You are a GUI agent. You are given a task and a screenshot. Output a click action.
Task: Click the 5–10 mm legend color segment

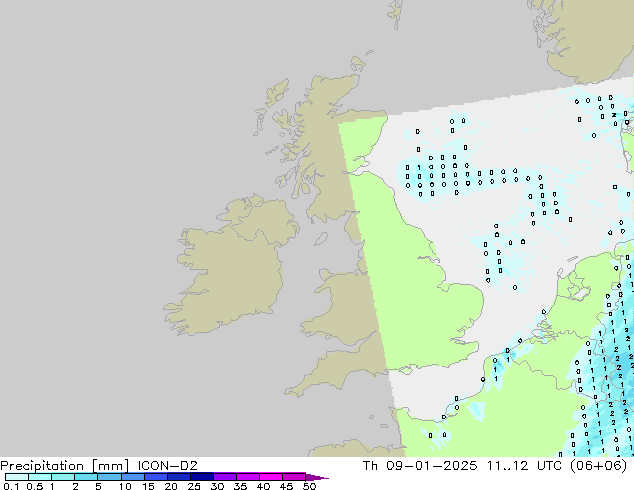[x=109, y=477]
